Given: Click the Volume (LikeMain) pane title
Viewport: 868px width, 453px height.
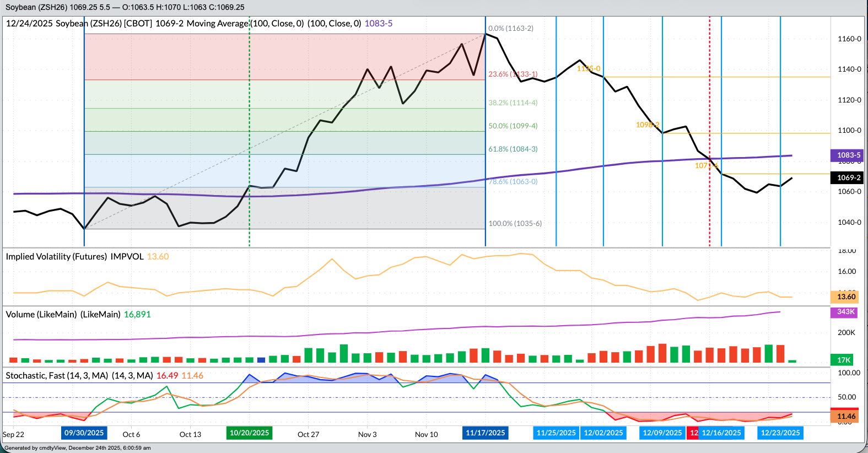Looking at the screenshot, I should click(x=63, y=315).
